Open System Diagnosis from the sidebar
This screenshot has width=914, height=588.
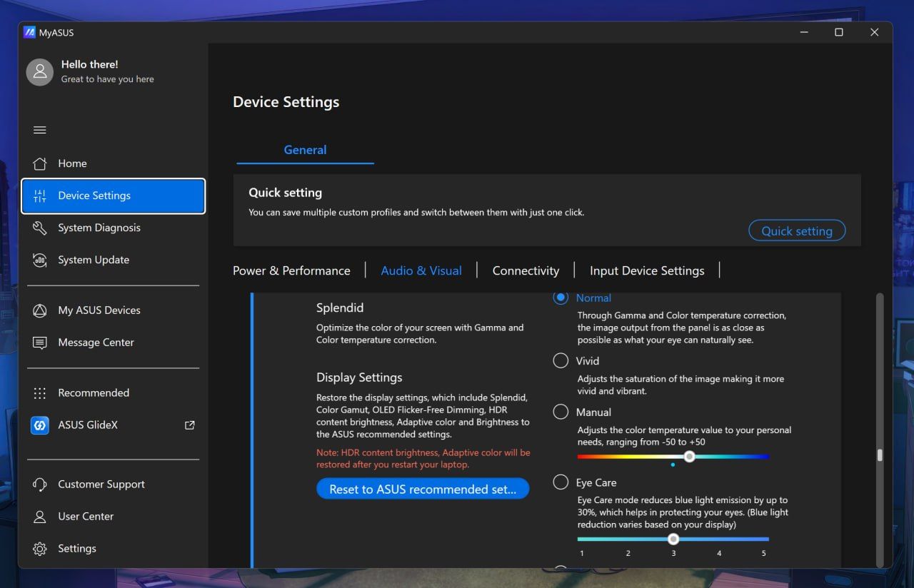tap(114, 228)
